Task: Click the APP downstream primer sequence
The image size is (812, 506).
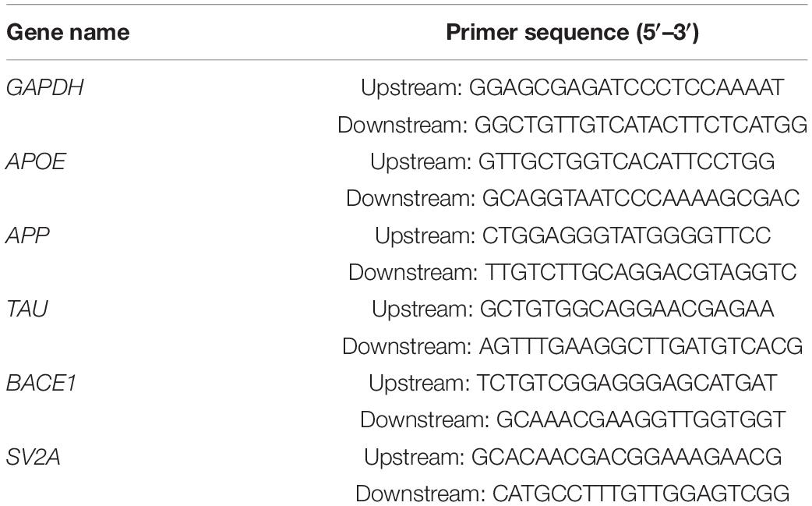Action: 572,273
